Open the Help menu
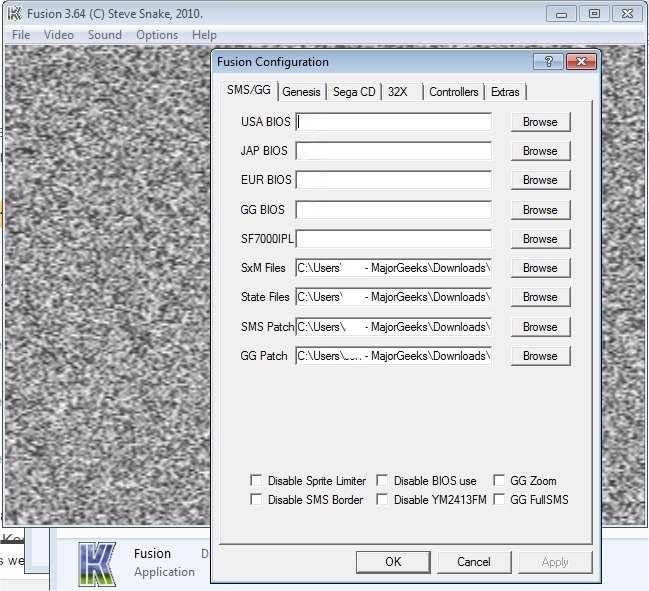 [x=204, y=35]
